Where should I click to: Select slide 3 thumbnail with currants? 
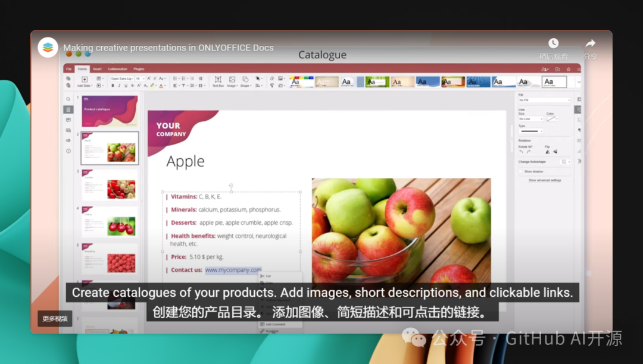point(110,185)
